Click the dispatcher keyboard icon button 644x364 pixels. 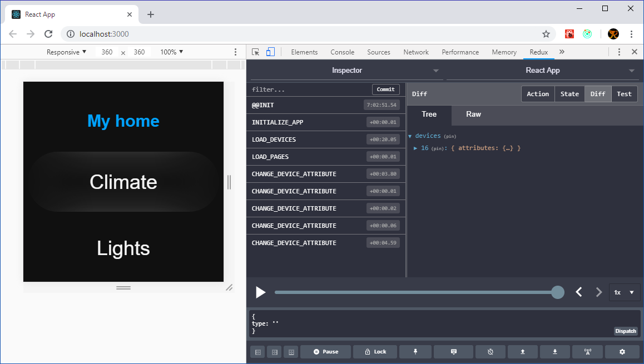pos(453,352)
